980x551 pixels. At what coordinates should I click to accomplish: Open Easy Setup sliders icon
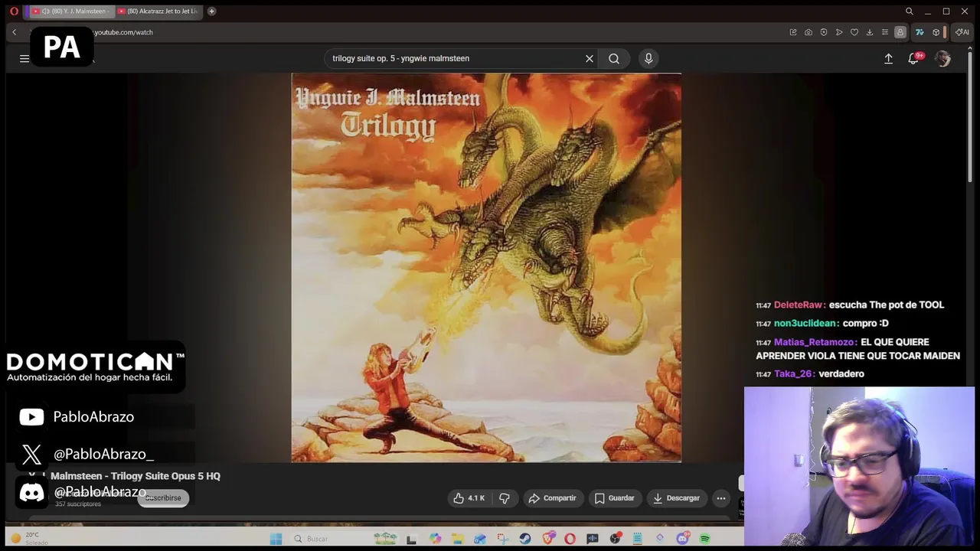click(885, 32)
